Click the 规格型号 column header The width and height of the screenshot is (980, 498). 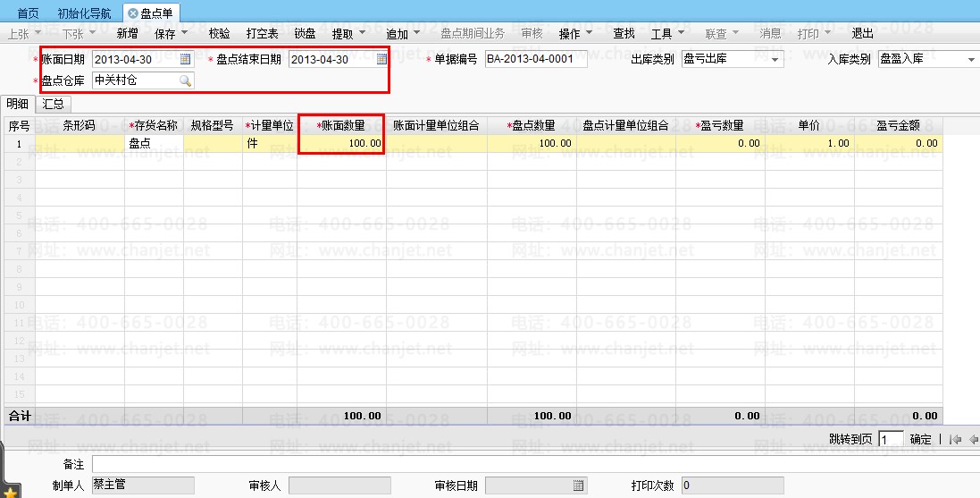click(x=213, y=126)
